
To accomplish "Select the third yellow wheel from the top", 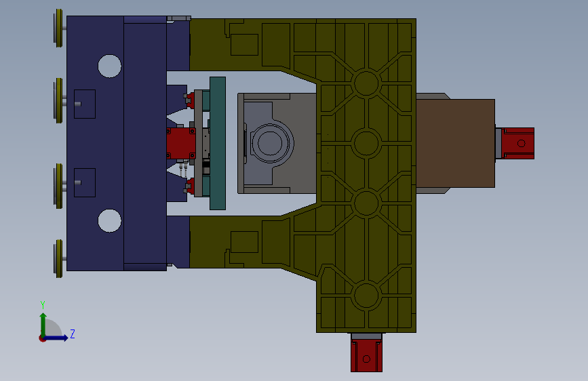I will [x=59, y=186].
